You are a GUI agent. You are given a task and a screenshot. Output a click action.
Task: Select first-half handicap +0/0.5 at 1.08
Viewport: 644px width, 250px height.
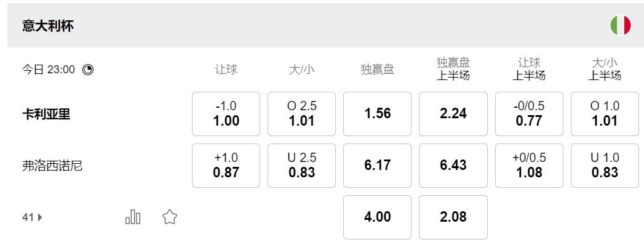[x=529, y=166]
